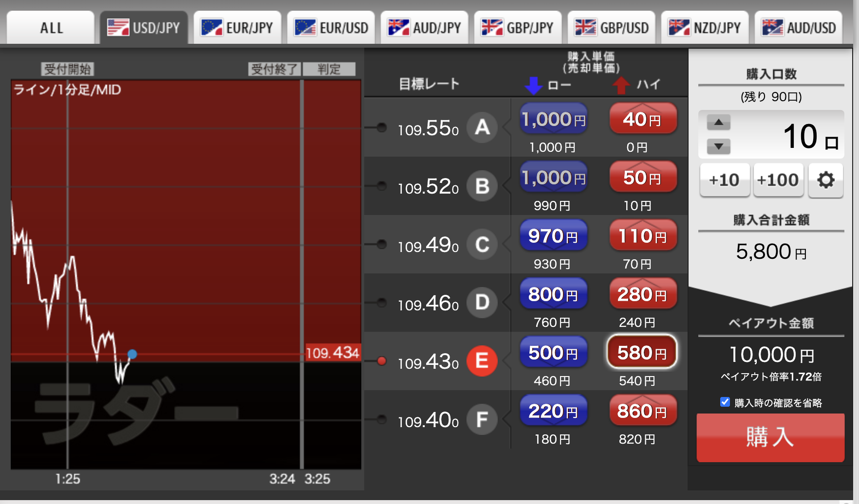Click the highlighted E rate circle
Screen dimensions: 859x504
(x=482, y=361)
